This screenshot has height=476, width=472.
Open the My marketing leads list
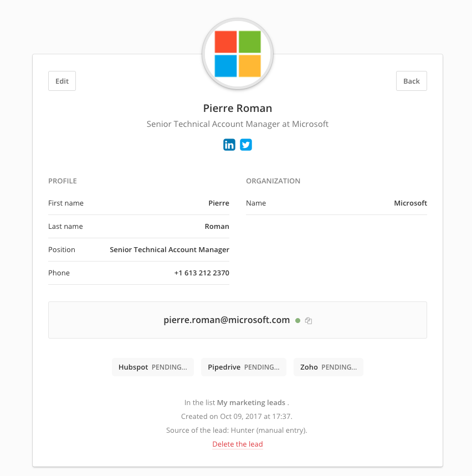tap(251, 402)
